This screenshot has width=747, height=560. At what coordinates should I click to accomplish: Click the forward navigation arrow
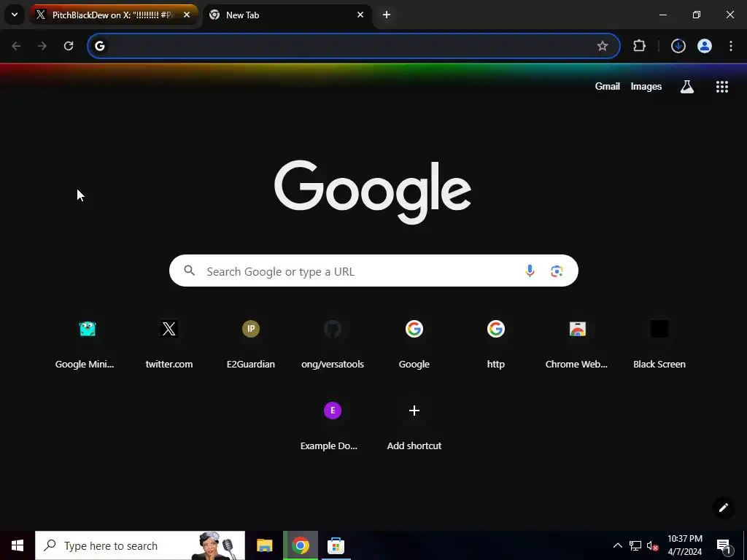click(x=42, y=46)
